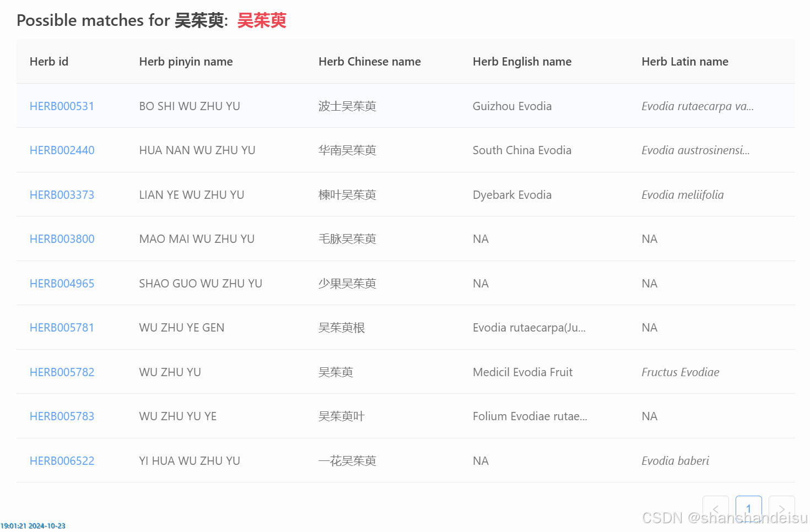The width and height of the screenshot is (810, 532).
Task: Select the pinyin cell HUA NAN WU ZHU YU
Action: 197,150
